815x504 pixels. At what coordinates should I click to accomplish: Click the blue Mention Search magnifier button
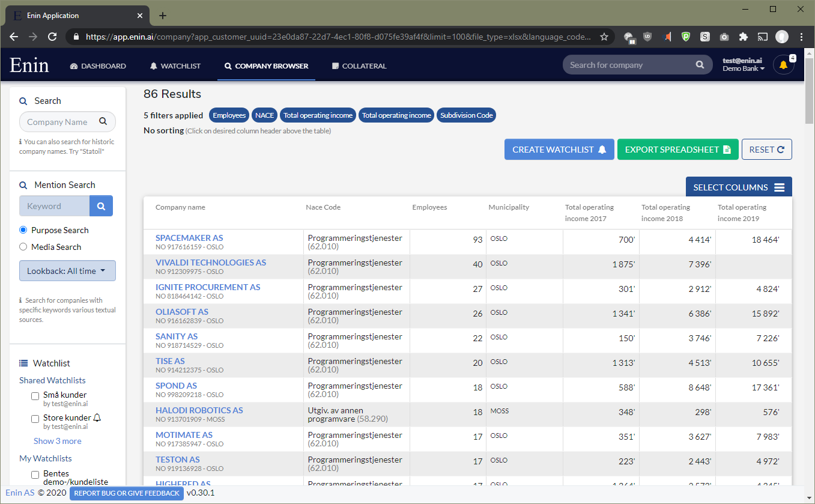tap(101, 206)
